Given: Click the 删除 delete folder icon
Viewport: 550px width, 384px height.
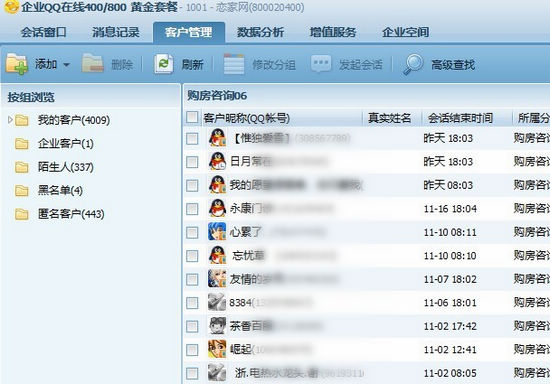Looking at the screenshot, I should pyautogui.click(x=93, y=63).
